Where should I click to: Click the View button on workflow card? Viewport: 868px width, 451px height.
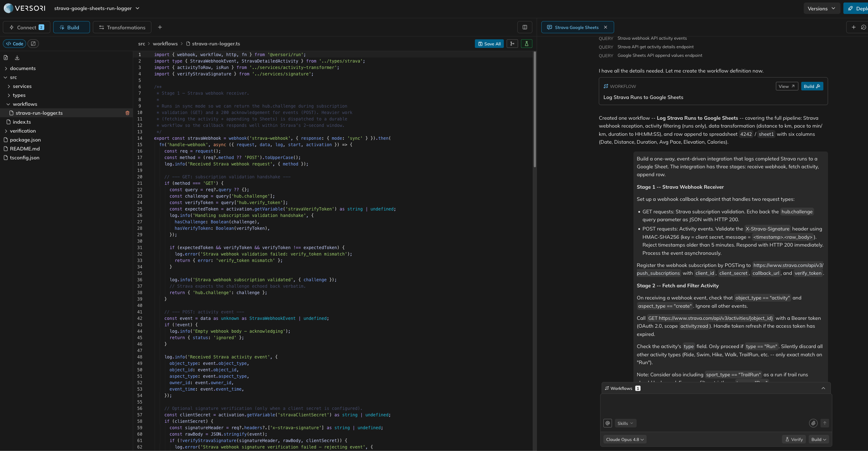click(x=787, y=86)
